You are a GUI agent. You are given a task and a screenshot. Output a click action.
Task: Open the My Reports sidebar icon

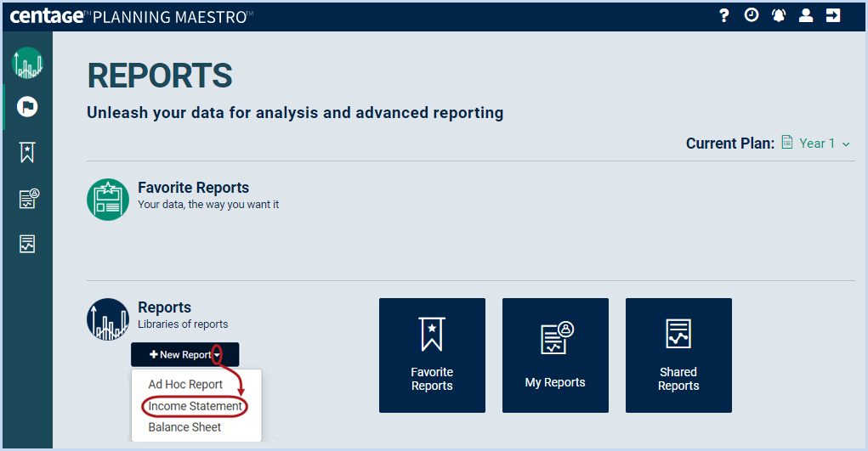pos(28,198)
